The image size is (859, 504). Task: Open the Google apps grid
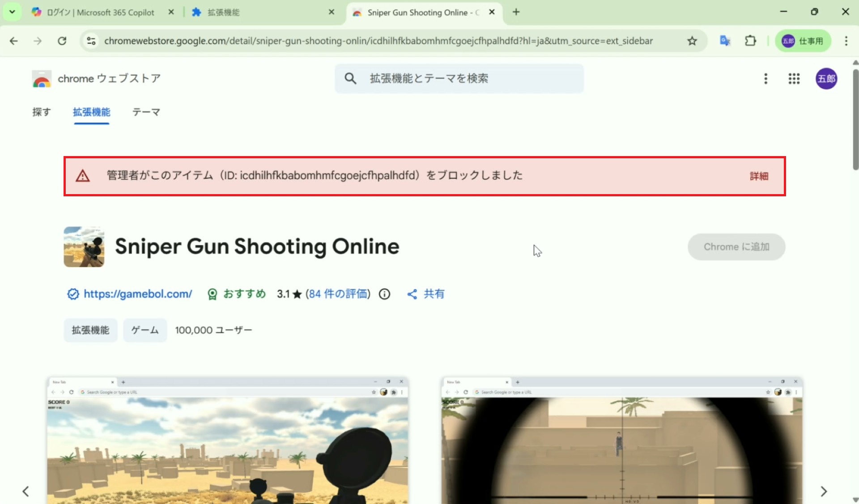[x=794, y=79]
